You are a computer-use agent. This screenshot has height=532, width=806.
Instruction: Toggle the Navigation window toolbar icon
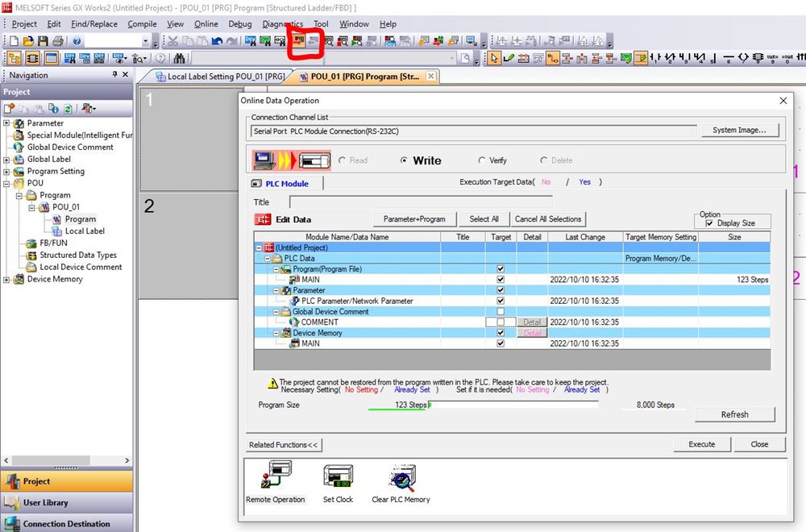point(14,58)
